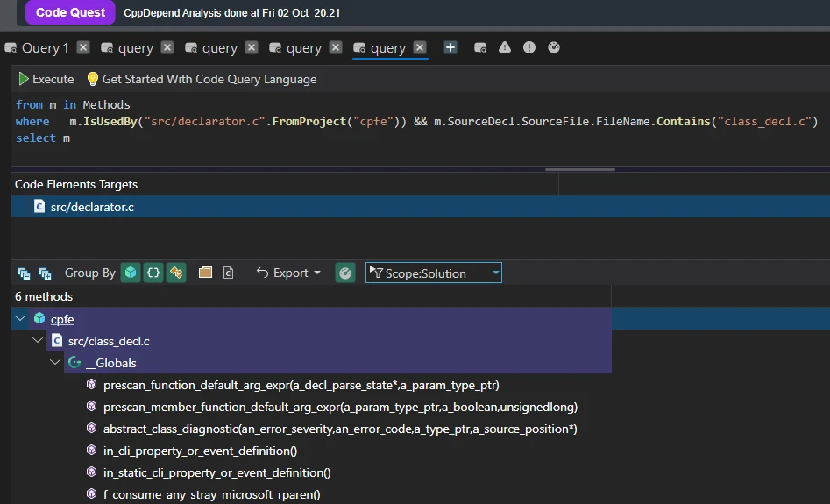Toggle Group By type icon
The height and width of the screenshot is (504, 830).
coord(176,273)
